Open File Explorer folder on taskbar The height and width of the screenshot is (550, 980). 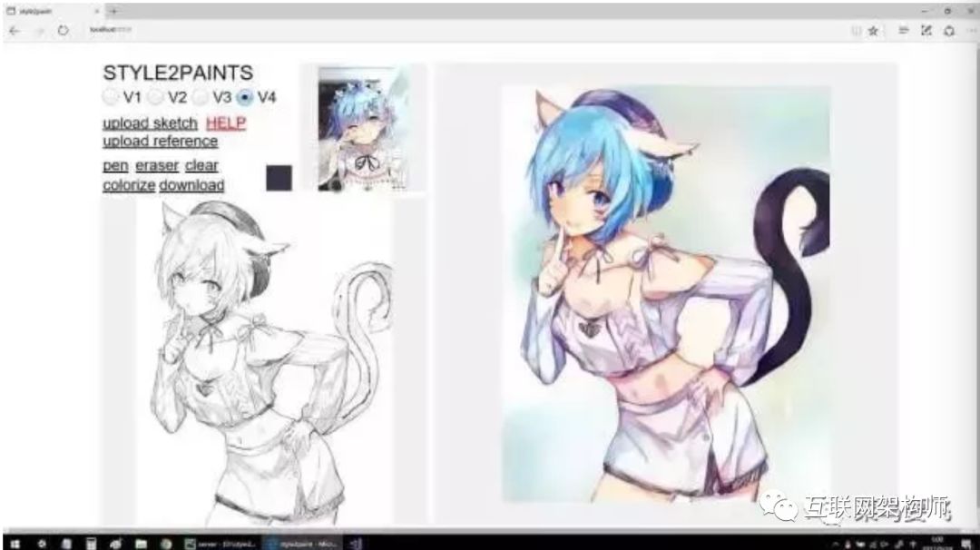pyautogui.click(x=142, y=544)
